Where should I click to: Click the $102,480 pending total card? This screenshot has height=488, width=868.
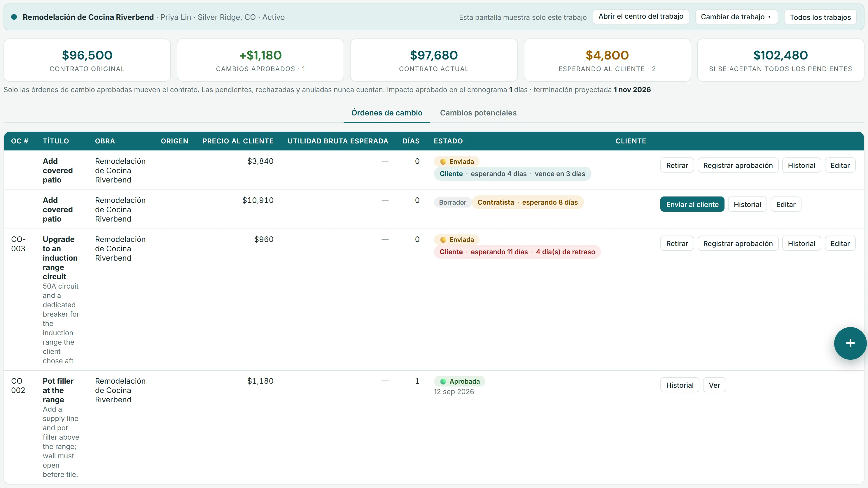click(x=780, y=60)
